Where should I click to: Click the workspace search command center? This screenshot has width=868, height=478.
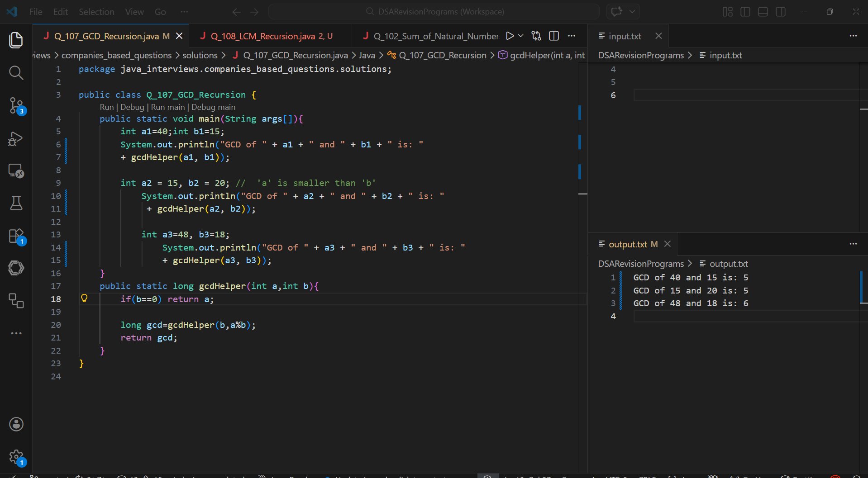point(434,12)
